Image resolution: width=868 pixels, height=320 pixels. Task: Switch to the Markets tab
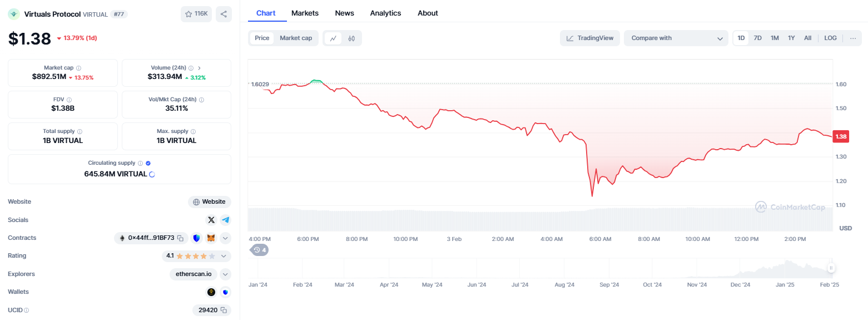coord(305,13)
